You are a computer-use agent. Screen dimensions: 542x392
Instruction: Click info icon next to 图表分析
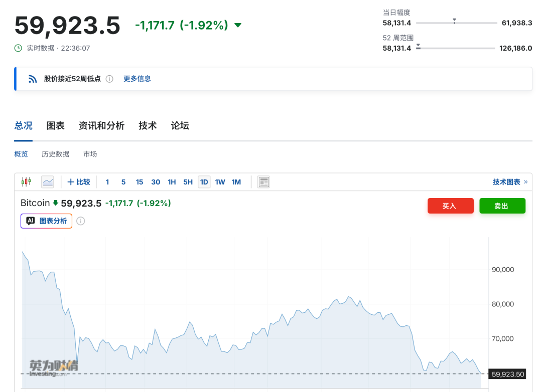[x=80, y=221]
